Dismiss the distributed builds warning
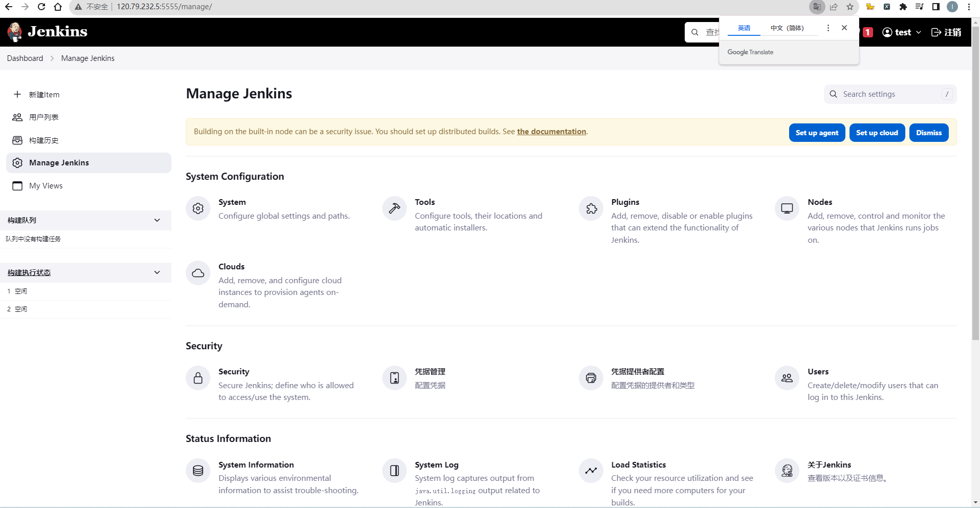The image size is (980, 508). point(928,133)
